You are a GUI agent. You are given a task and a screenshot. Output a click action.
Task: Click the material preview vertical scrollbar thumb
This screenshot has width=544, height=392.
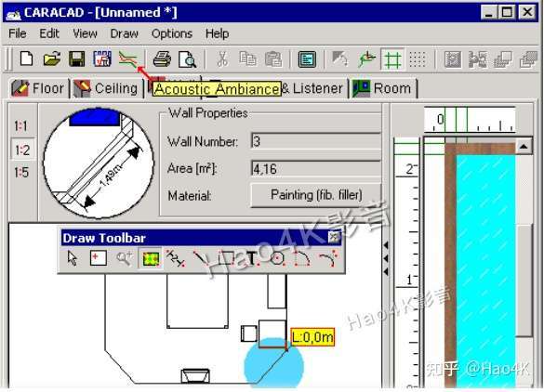point(524,280)
